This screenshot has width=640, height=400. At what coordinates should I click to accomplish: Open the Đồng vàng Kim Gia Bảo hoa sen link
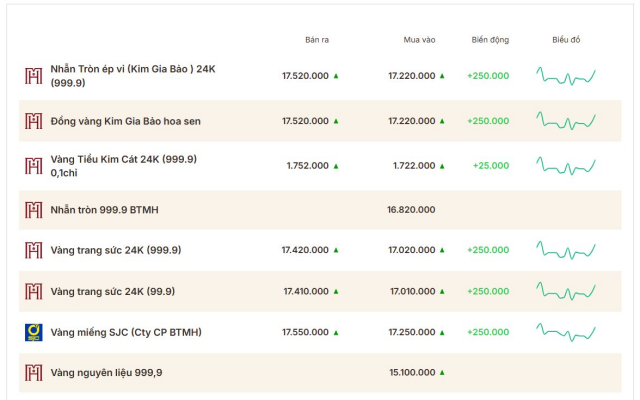(126, 121)
